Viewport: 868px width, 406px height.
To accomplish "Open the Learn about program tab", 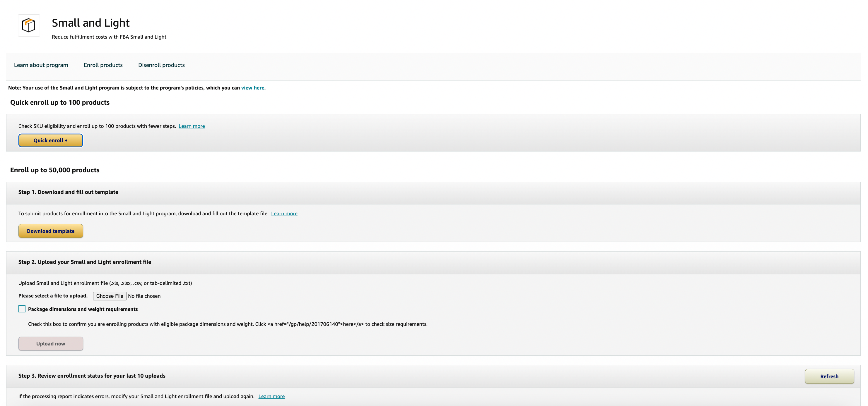I will (41, 65).
